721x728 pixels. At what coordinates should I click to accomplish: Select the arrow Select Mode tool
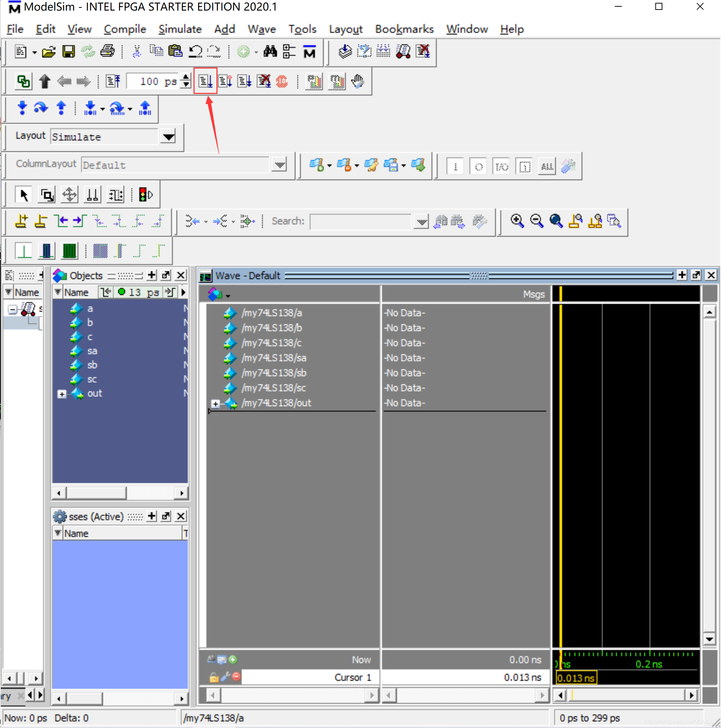(x=24, y=195)
